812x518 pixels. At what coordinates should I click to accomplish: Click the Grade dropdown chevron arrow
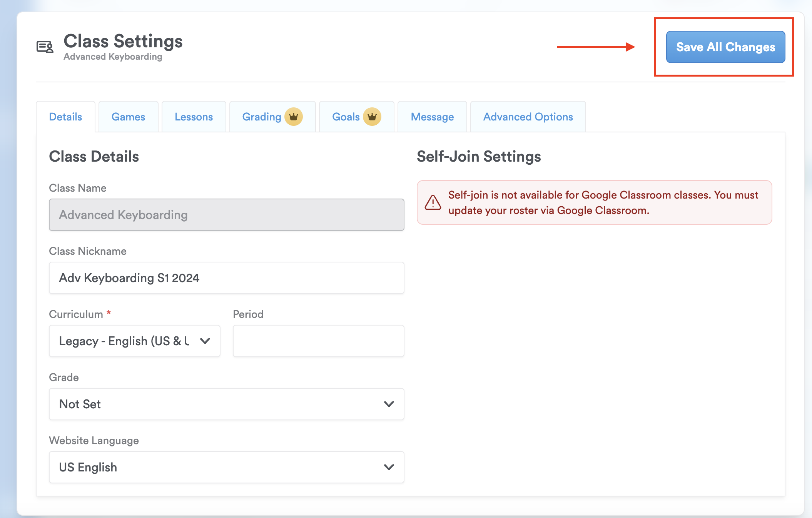[x=389, y=404]
